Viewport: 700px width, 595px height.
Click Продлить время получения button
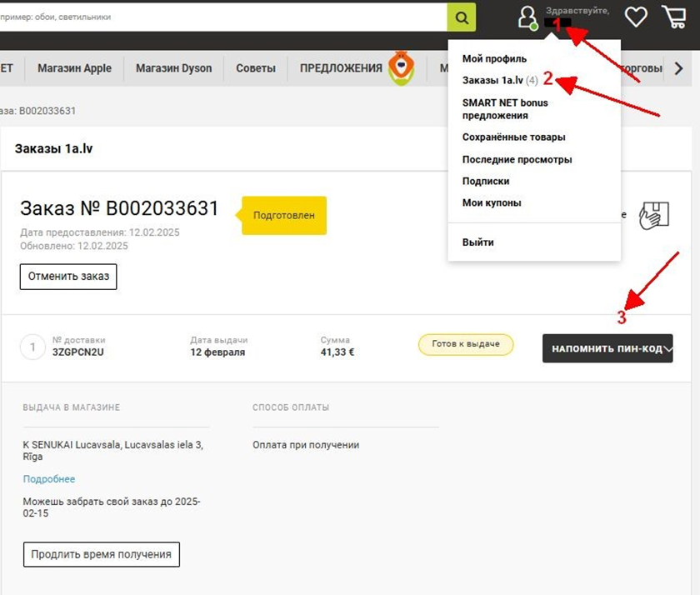click(102, 554)
